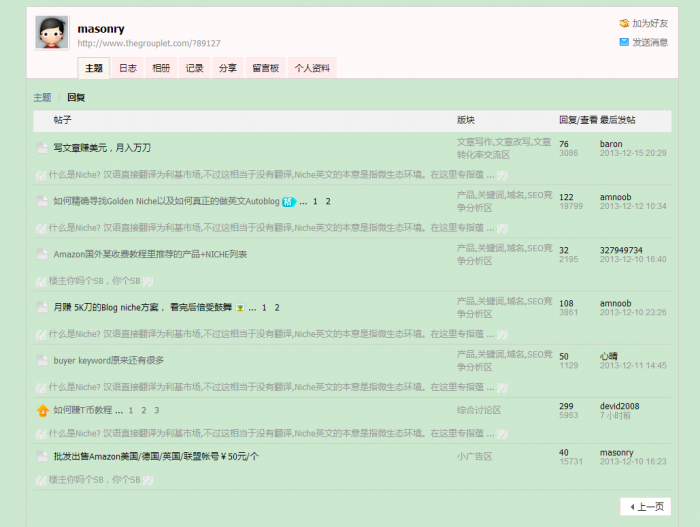The image size is (700, 527).
Task: Click the orange pinned arrow icon beside 如何赚T币教程
Action: tap(42, 410)
